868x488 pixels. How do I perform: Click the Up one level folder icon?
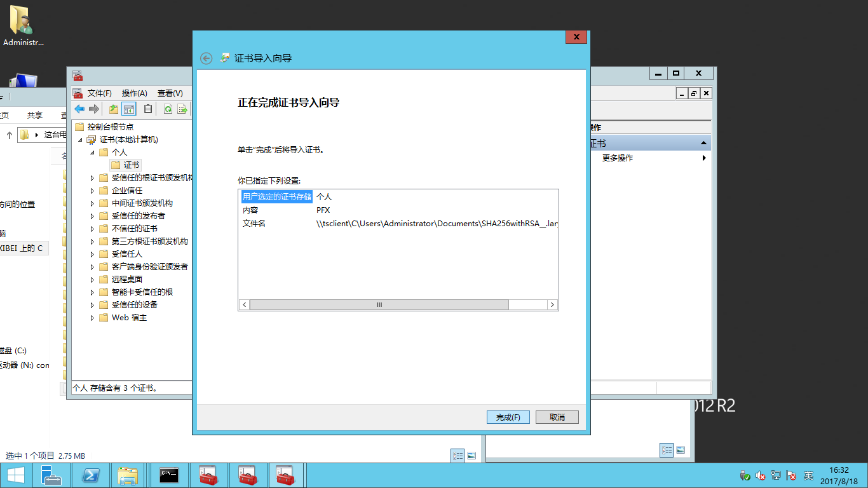click(113, 109)
